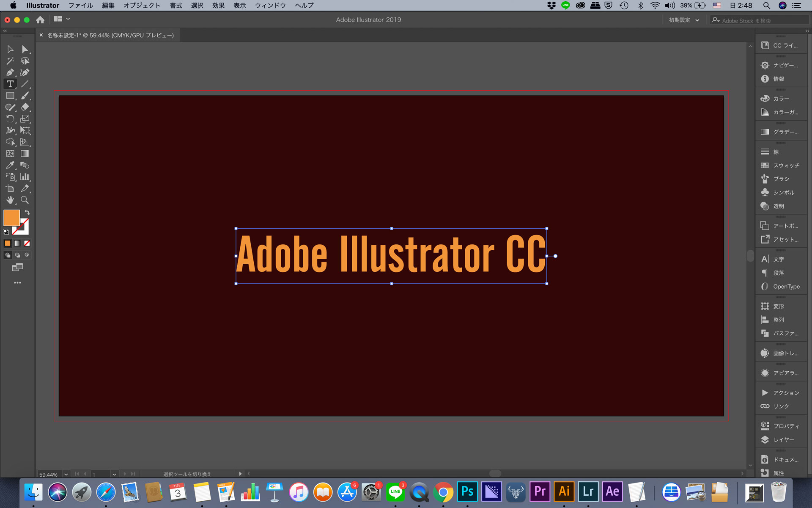Select the Rectangle tool
The image size is (812, 508).
coord(10,96)
